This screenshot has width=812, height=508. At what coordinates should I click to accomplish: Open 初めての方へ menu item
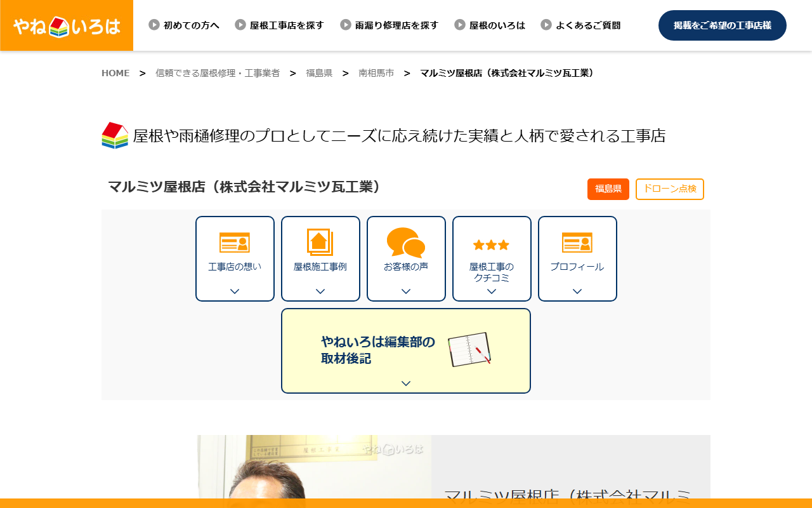coord(192,25)
